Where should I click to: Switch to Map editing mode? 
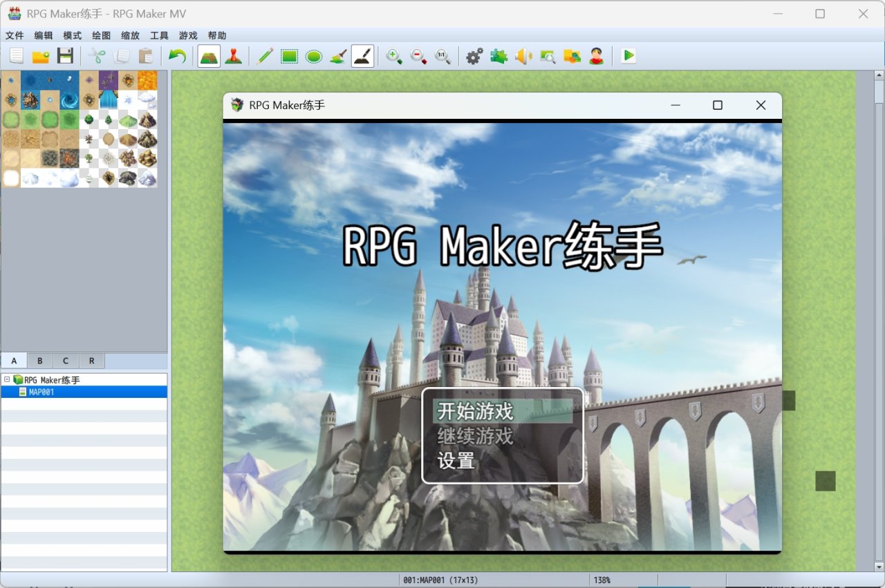209,56
